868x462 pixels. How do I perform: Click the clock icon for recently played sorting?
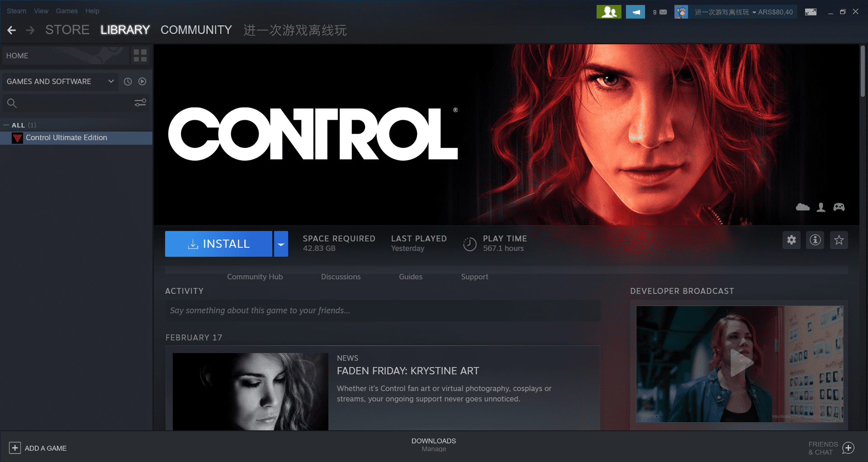[127, 81]
